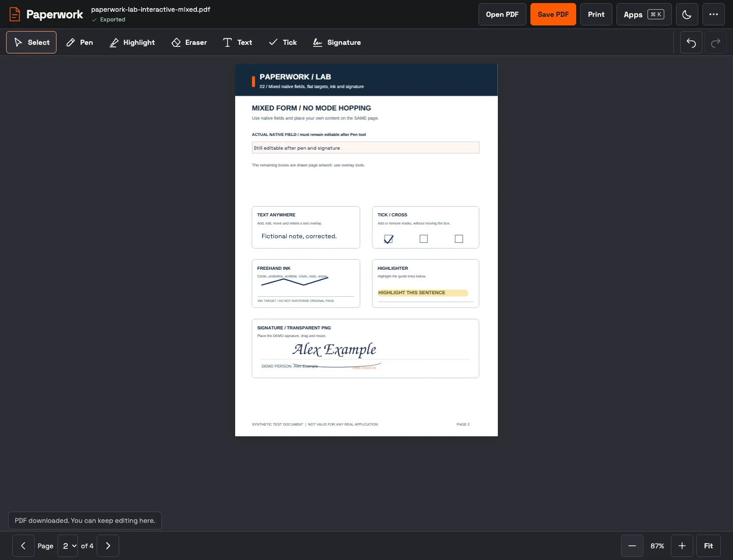This screenshot has width=733, height=560.
Task: Click the file name paperwork-lab-interactive-mixed.pdf
Action: 151,9
